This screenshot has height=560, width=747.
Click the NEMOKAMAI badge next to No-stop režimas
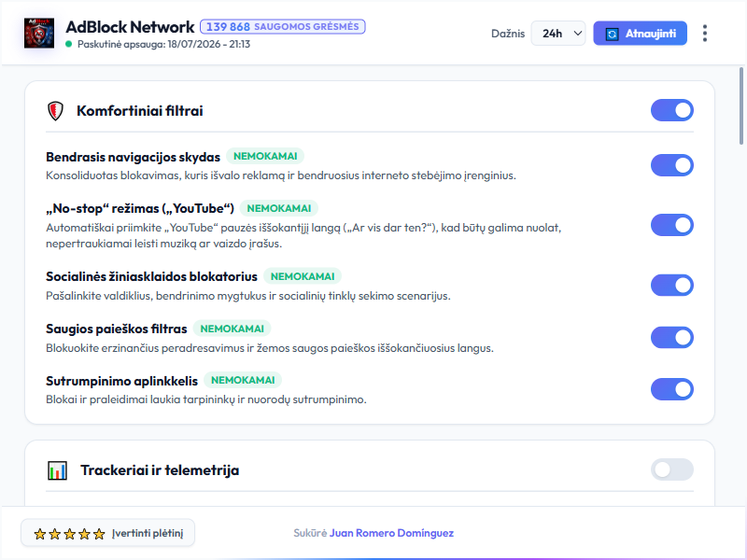point(278,208)
